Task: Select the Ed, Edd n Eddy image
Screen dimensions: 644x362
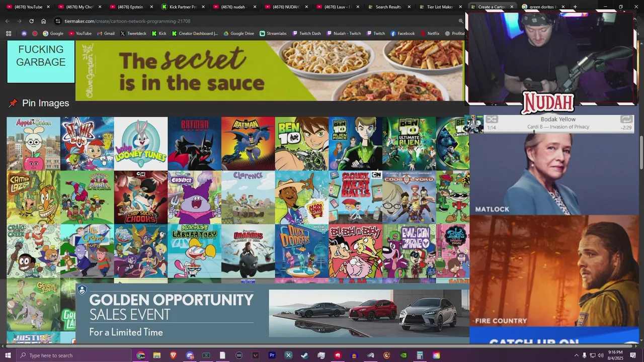Action: click(x=356, y=251)
